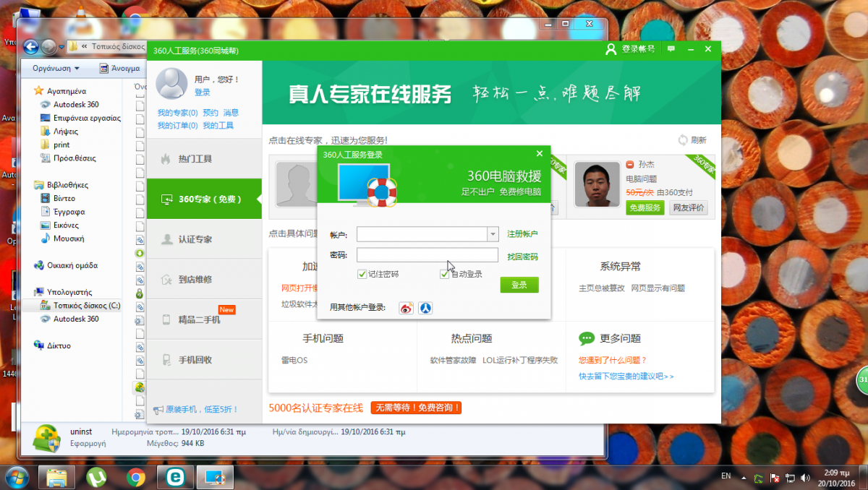Open the feedback message icon in 360 title bar
This screenshot has height=490, width=868.
pos(671,49)
